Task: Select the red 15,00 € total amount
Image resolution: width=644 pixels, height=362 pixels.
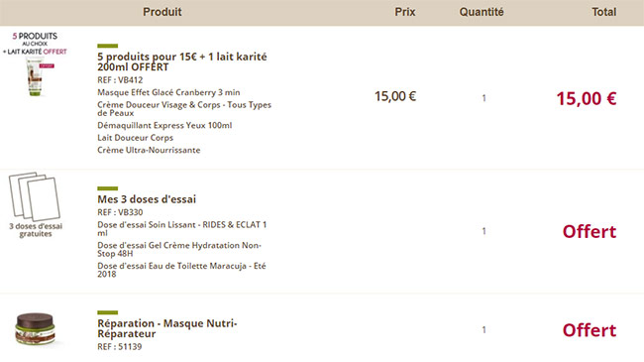Action: [587, 99]
